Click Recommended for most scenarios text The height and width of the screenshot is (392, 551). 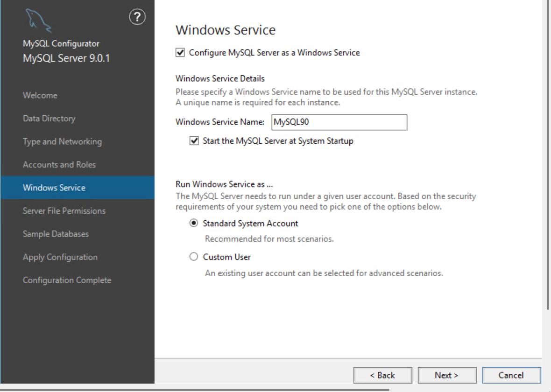(269, 239)
